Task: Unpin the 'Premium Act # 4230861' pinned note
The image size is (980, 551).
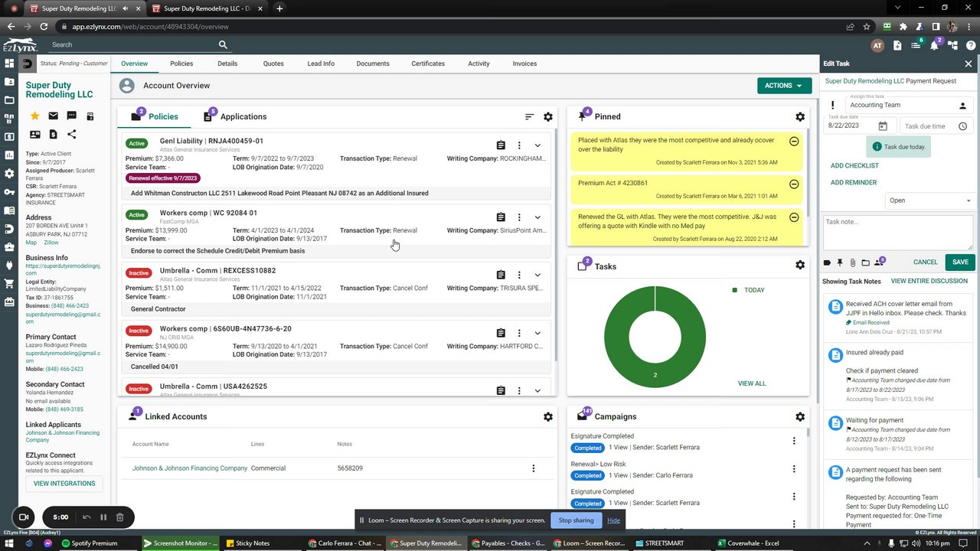Action: [794, 184]
